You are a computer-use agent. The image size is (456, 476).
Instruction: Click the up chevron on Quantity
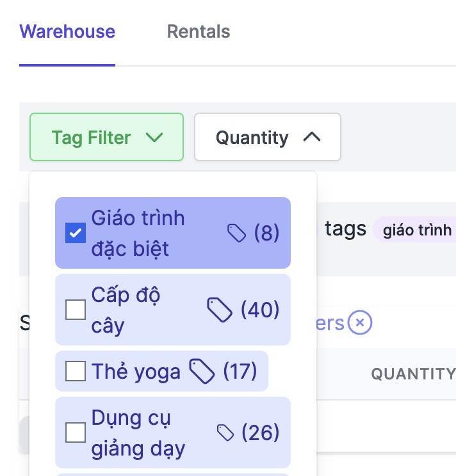311,138
